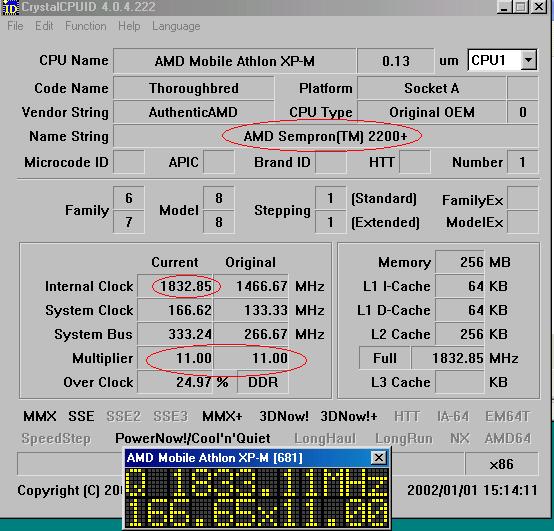Click the empty APIC field
The height and width of the screenshot is (531, 554).
click(219, 162)
